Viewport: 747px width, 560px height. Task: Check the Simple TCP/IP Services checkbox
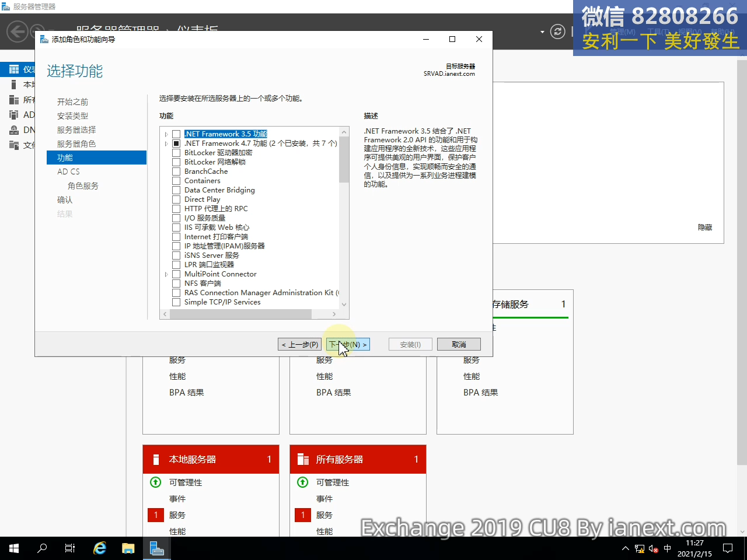click(x=176, y=302)
